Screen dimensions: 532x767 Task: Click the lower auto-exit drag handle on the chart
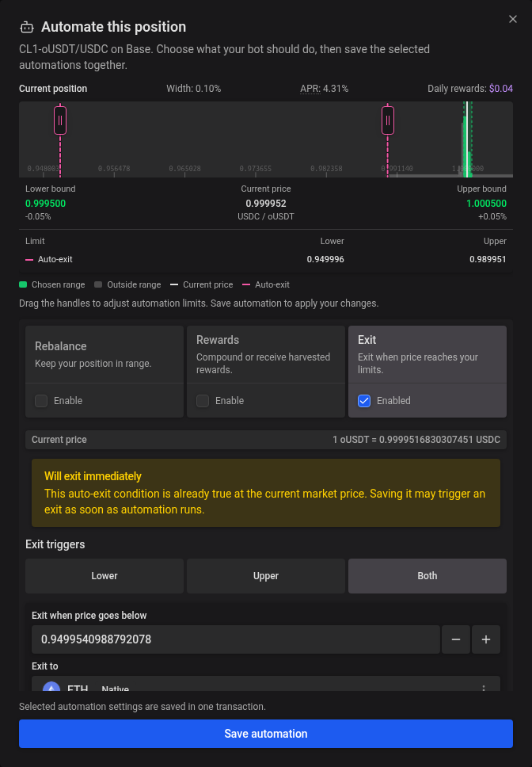[x=60, y=120]
